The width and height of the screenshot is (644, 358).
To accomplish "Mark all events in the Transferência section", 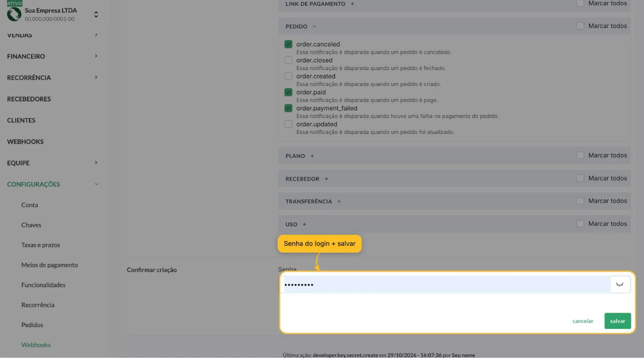I will point(580,201).
